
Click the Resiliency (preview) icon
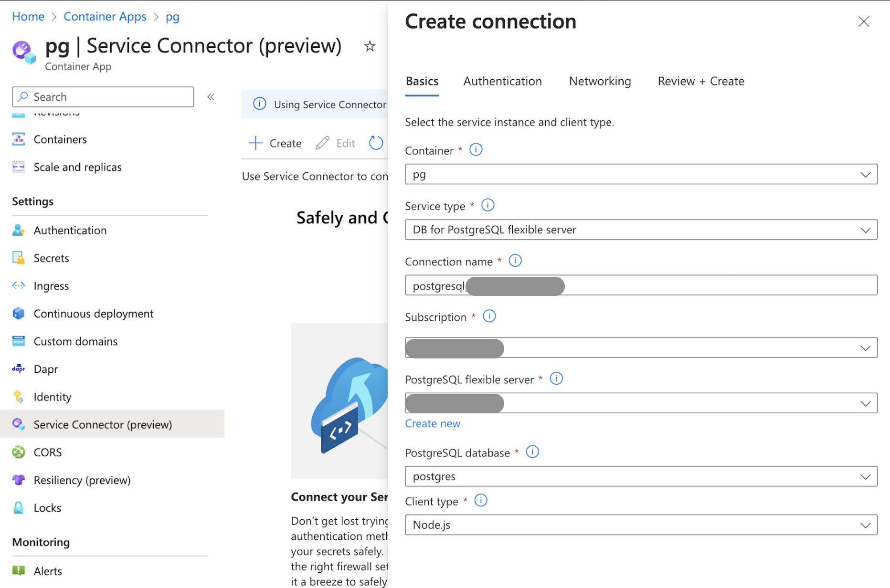pyautogui.click(x=19, y=480)
